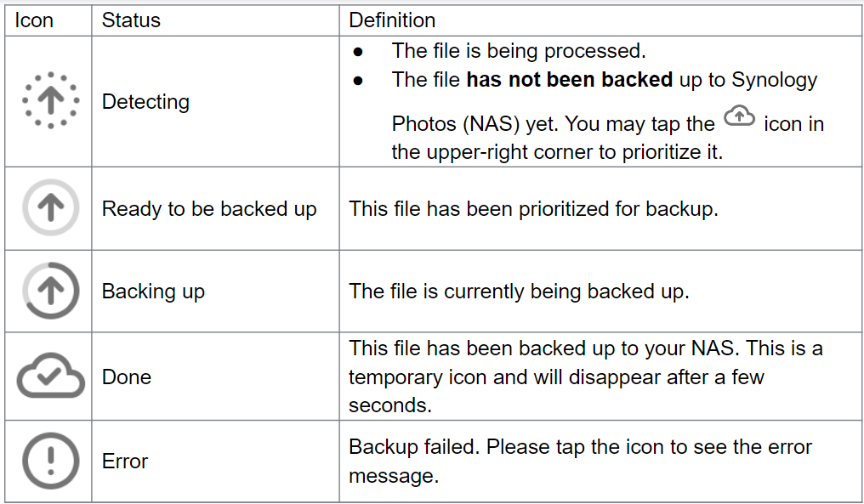The image size is (864, 504).
Task: Click the "Detecting" status label
Action: tap(145, 102)
